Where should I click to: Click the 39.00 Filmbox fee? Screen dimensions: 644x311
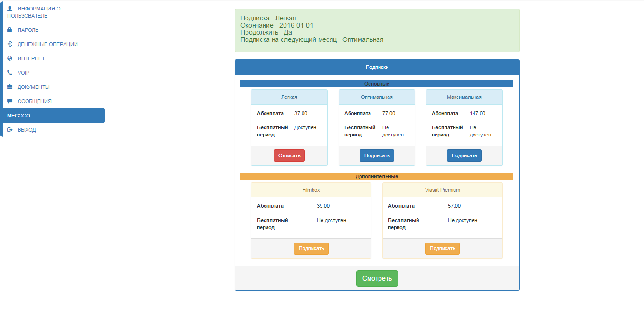[323, 206]
